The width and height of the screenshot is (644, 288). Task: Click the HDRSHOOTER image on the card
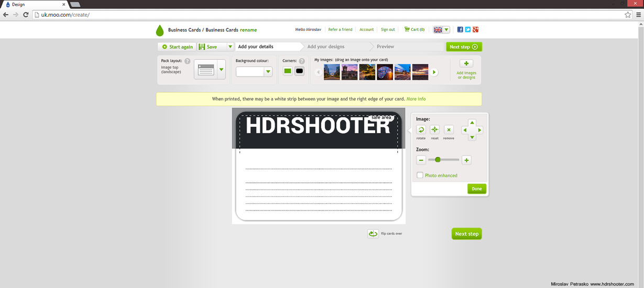[x=318, y=127]
